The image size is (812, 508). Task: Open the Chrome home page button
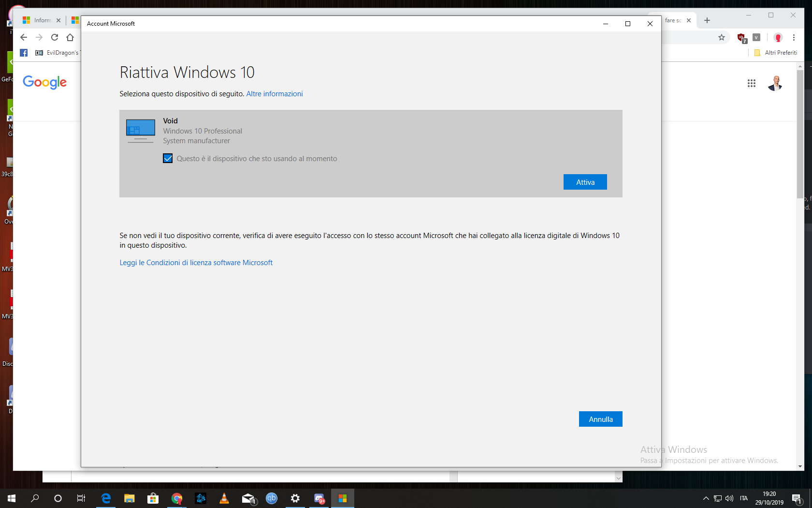click(70, 37)
